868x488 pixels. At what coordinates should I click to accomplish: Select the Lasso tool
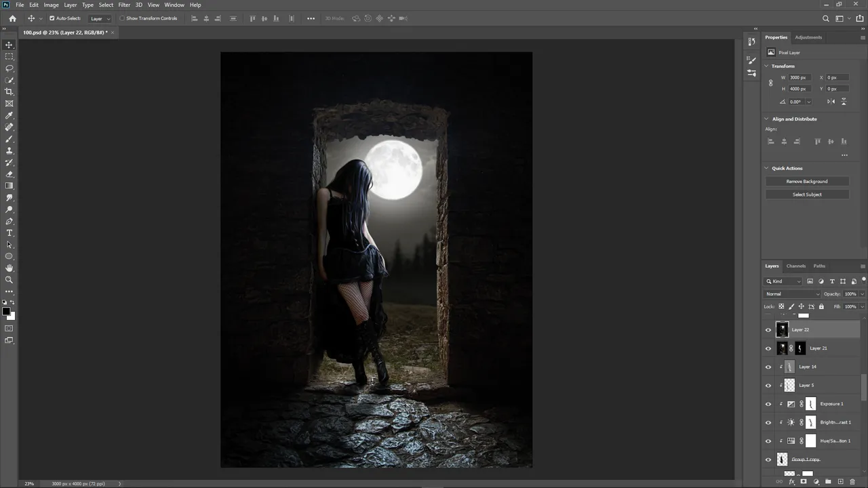pyautogui.click(x=9, y=68)
